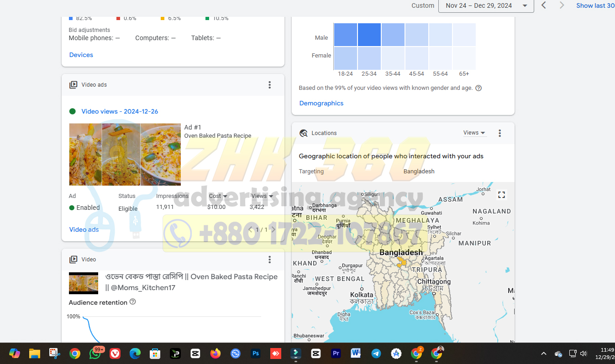The image size is (615, 364).
Task: Click the 100% retention axis label
Action: click(x=74, y=317)
